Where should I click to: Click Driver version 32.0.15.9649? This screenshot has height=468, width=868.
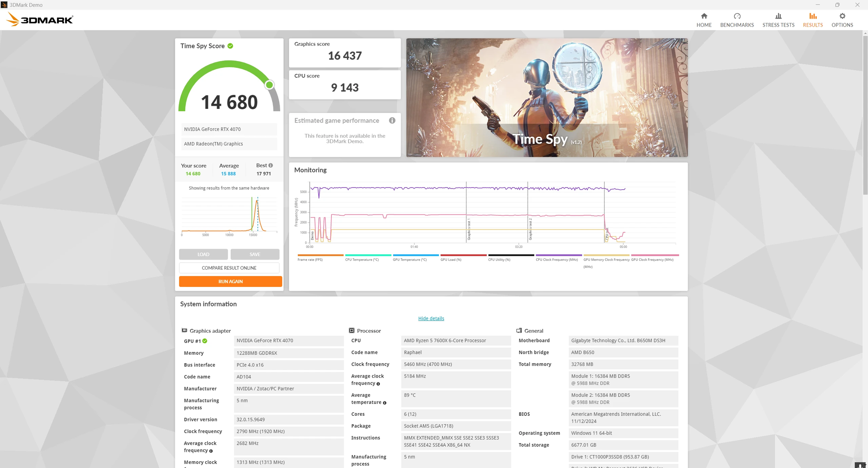point(289,419)
